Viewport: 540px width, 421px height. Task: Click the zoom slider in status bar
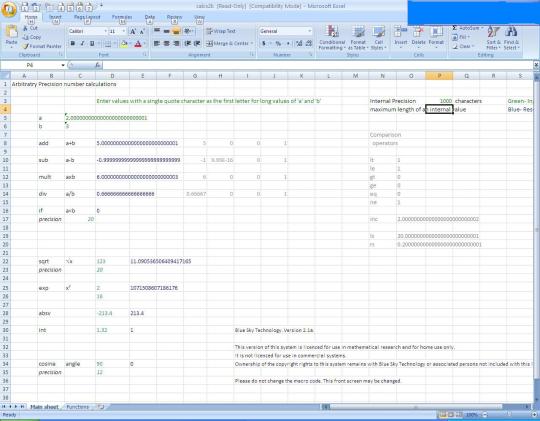509,415
